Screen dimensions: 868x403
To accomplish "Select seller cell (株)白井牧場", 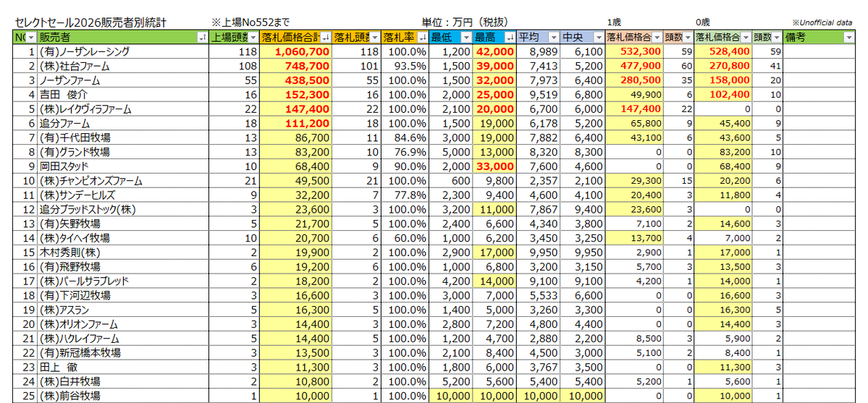I will coord(124,382).
